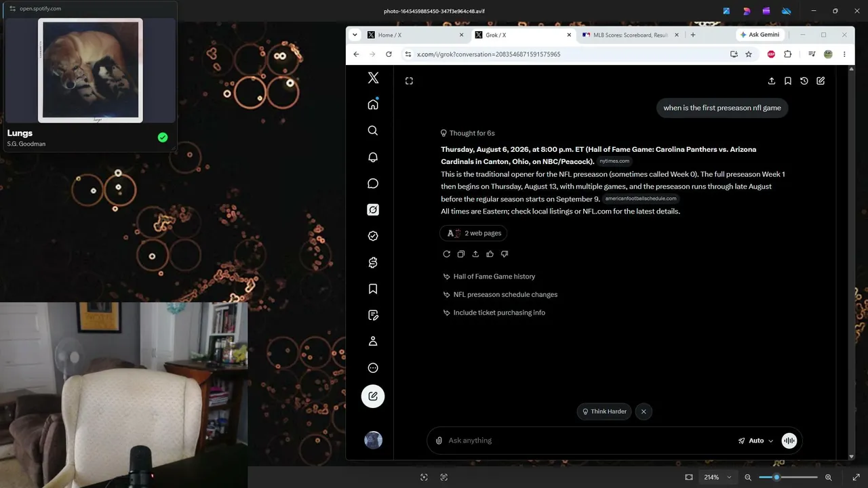Viewport: 868px width, 488px height.
Task: Open the '2 web pages' sources
Action: 474,233
